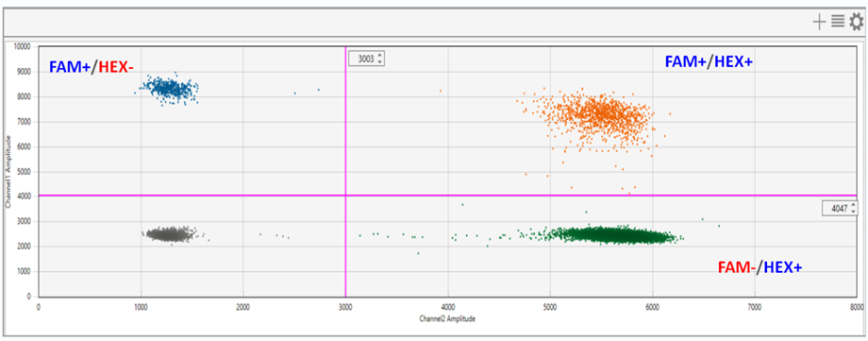Open the plot settings gear icon
Image resolution: width=868 pixels, height=341 pixels.
pyautogui.click(x=856, y=22)
